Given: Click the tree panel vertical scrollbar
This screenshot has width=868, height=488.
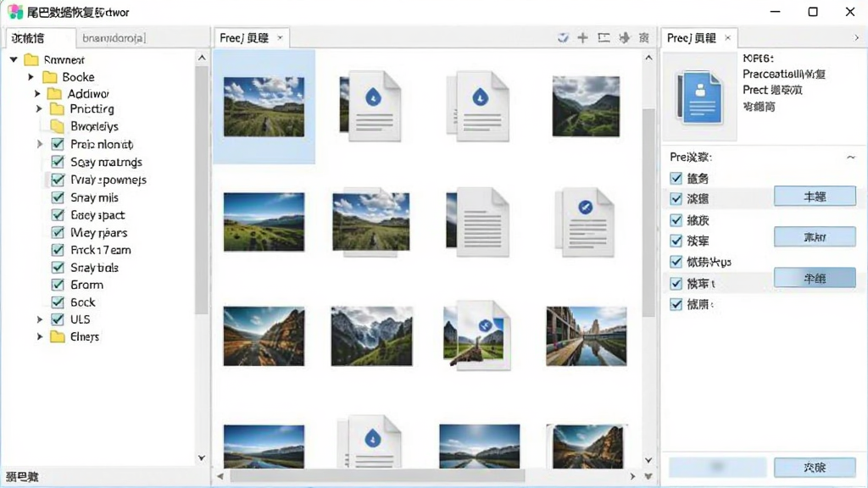Looking at the screenshot, I should pos(202,191).
